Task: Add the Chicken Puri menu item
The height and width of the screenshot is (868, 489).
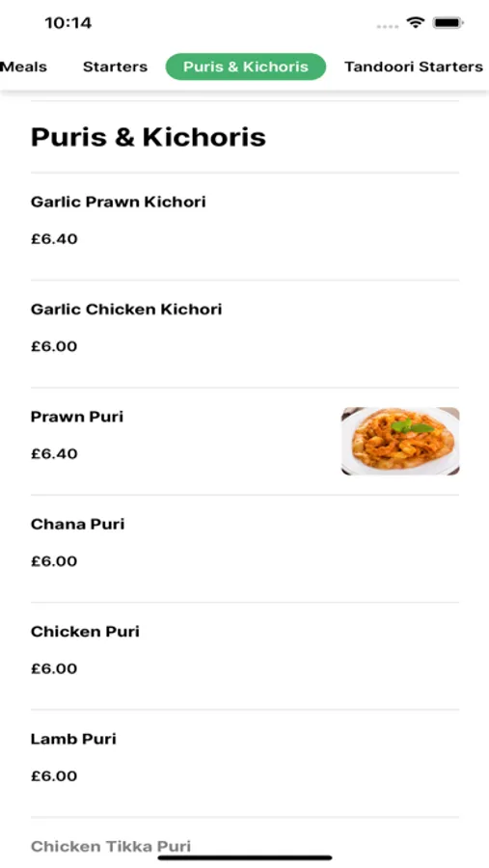Action: (245, 656)
